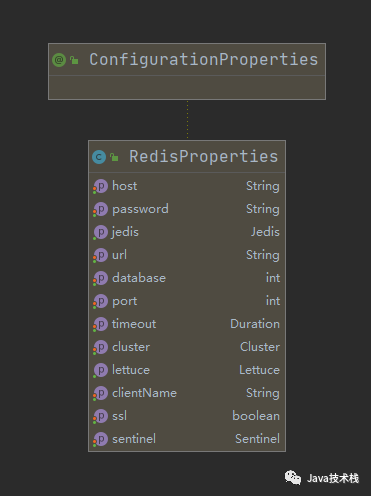Select the url property name
The image size is (371, 496).
(119, 255)
